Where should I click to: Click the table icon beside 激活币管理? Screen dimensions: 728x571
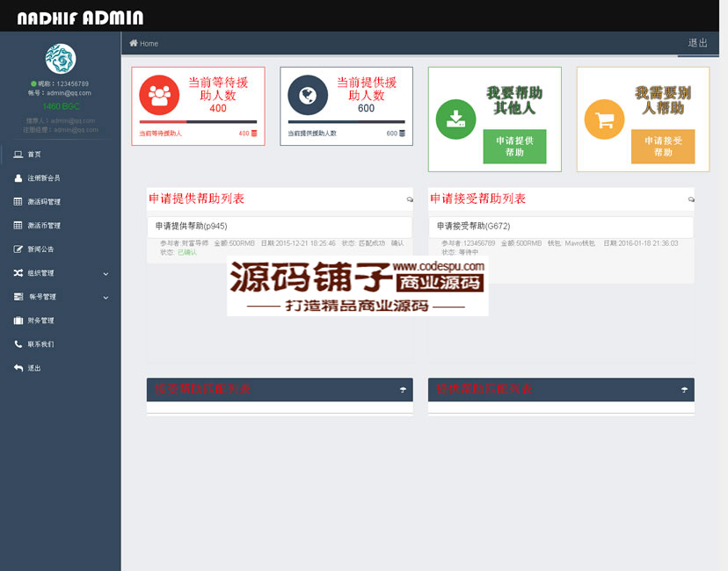click(18, 226)
